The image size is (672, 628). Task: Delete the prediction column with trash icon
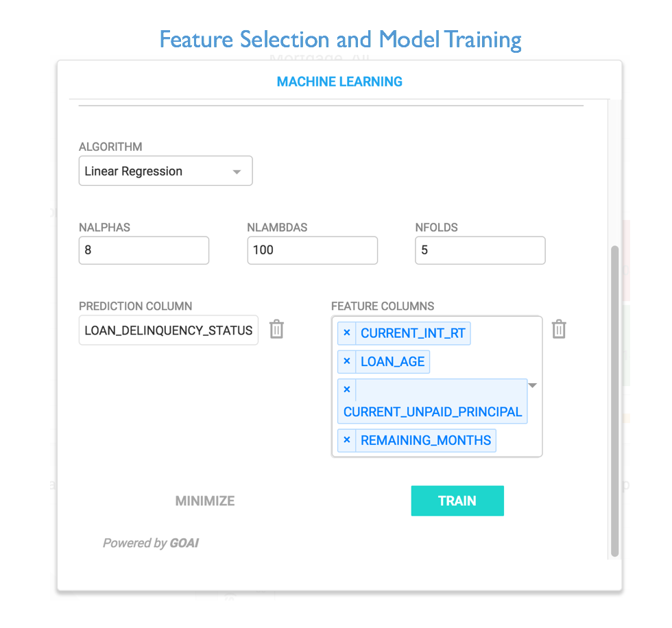[x=276, y=329]
